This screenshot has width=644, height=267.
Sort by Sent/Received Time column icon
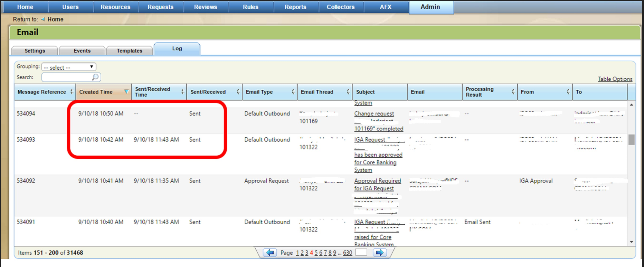click(183, 92)
